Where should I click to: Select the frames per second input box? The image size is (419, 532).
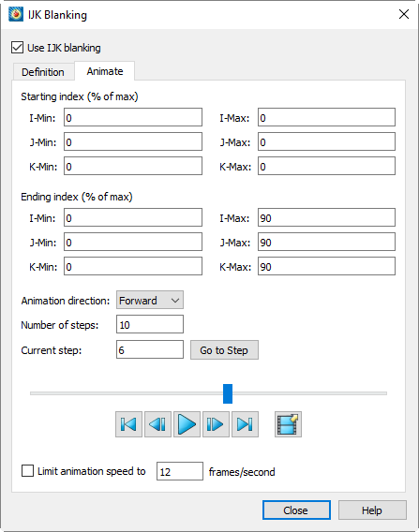(180, 471)
